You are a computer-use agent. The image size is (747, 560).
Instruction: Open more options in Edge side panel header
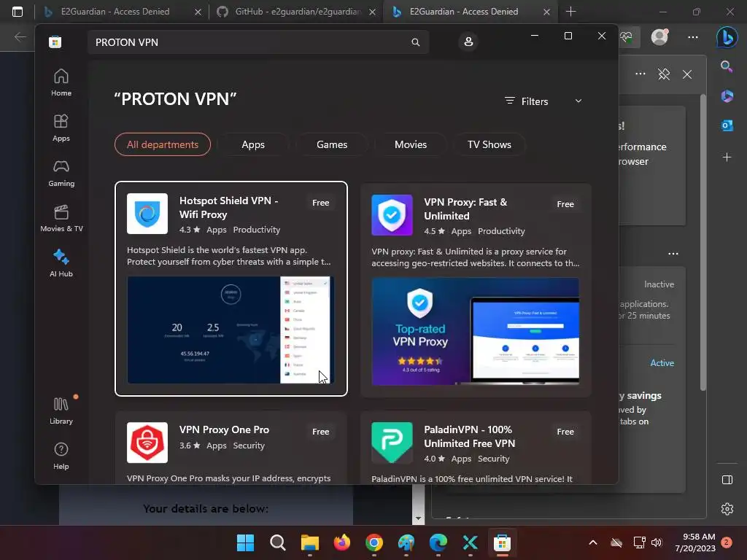pyautogui.click(x=640, y=74)
